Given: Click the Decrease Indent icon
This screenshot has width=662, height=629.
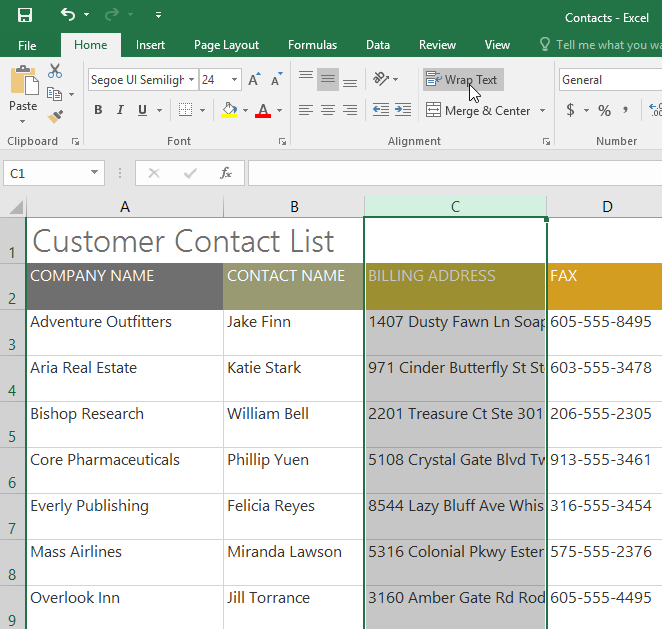Looking at the screenshot, I should (x=380, y=110).
